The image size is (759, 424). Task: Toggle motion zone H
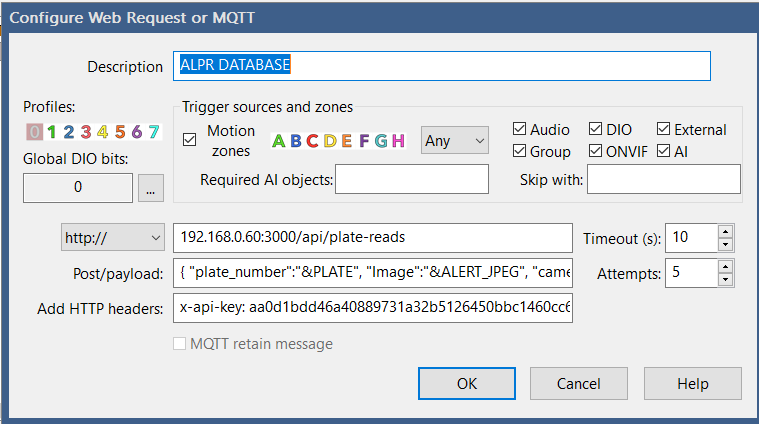[398, 141]
